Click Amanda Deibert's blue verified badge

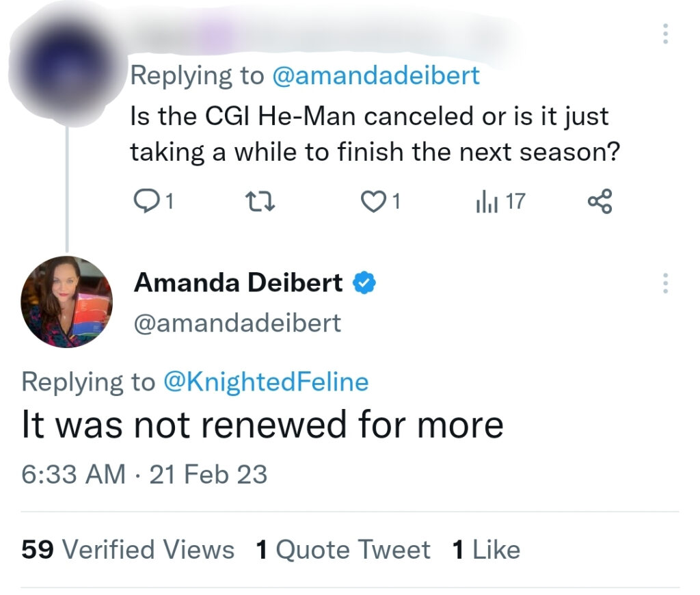pos(364,282)
